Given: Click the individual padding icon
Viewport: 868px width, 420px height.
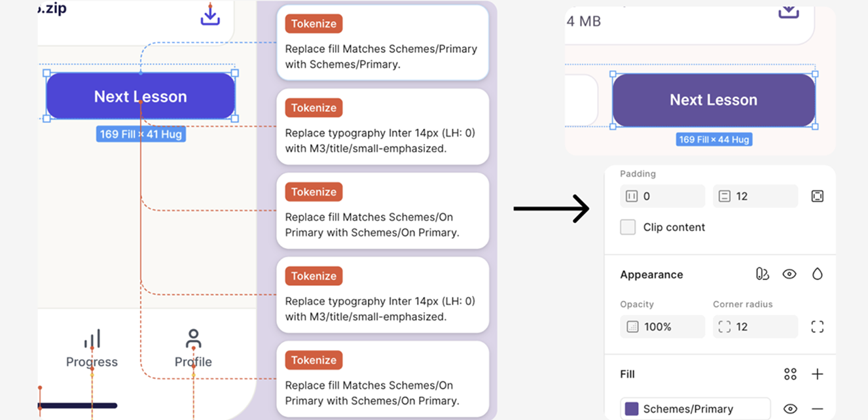Looking at the screenshot, I should (x=817, y=196).
